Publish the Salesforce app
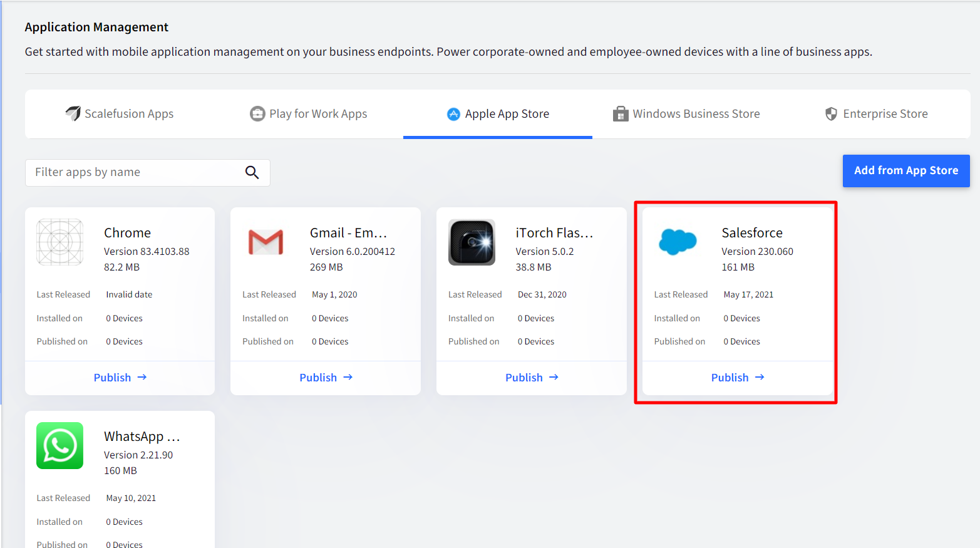Viewport: 980px width, 548px height. click(x=738, y=378)
